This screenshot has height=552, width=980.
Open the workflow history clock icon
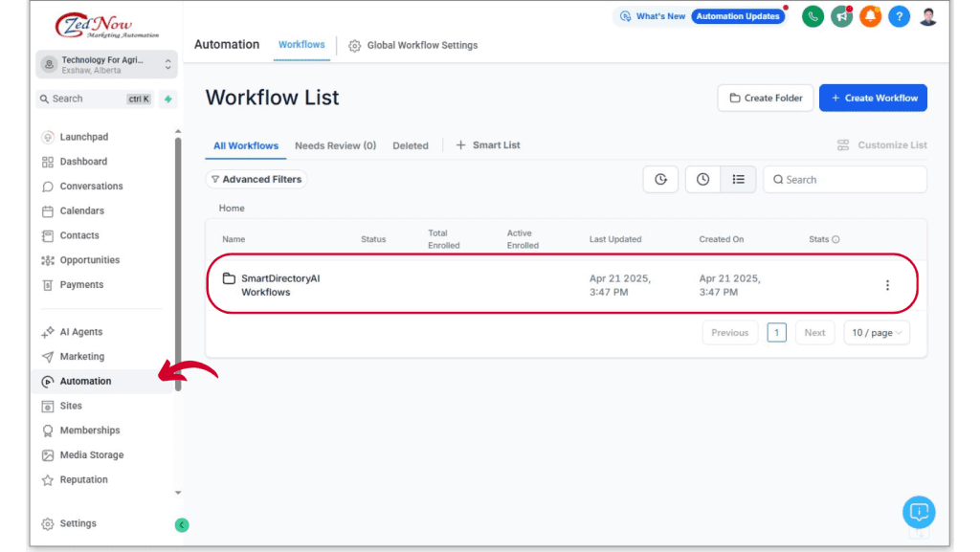pyautogui.click(x=702, y=179)
